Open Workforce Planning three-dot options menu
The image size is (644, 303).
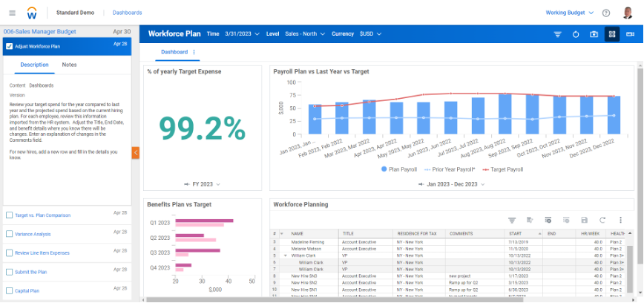[620, 220]
